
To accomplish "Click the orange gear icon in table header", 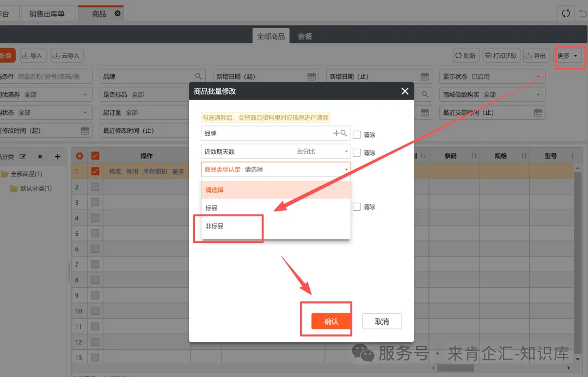I will (x=79, y=156).
